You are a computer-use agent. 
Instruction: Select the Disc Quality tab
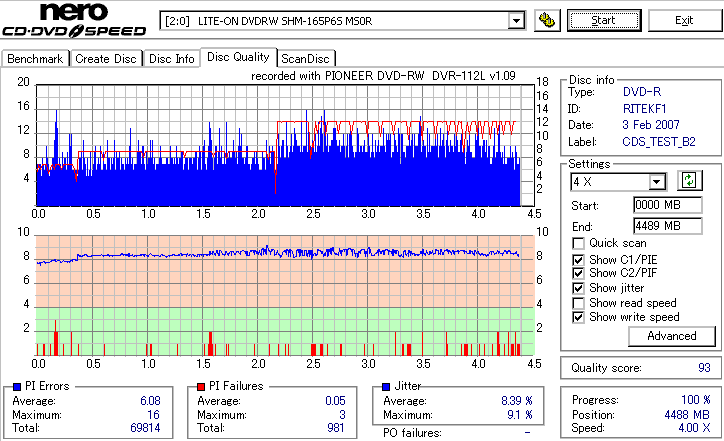click(x=238, y=57)
